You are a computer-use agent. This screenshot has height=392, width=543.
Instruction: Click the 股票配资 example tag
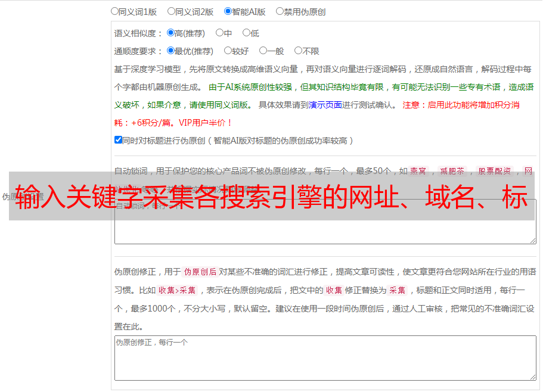(495, 171)
